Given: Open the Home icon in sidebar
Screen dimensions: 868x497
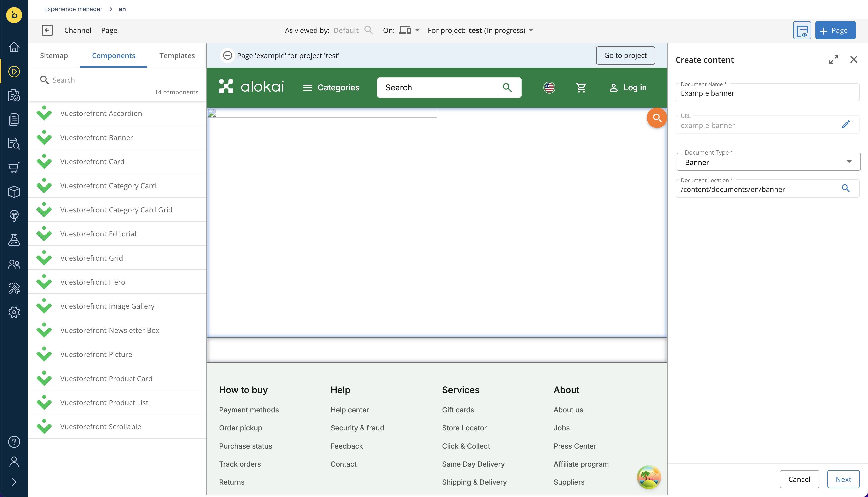Looking at the screenshot, I should pyautogui.click(x=14, y=47).
